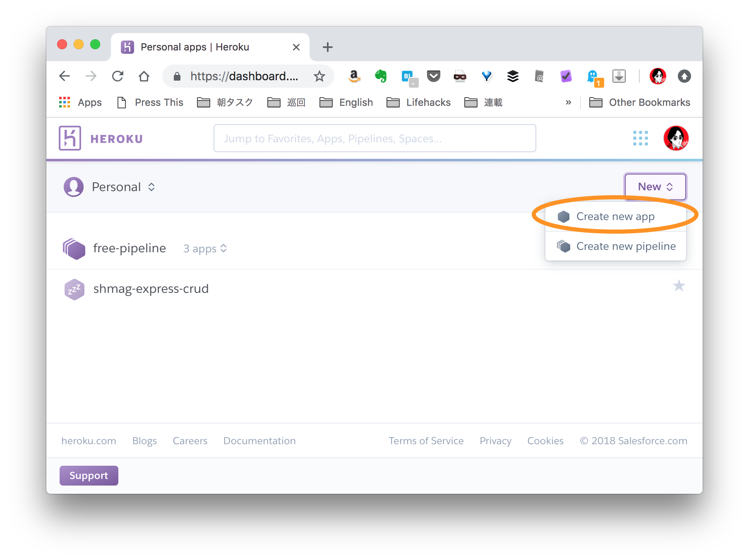This screenshot has width=749, height=560.
Task: Select Create new pipeline
Action: coord(615,246)
